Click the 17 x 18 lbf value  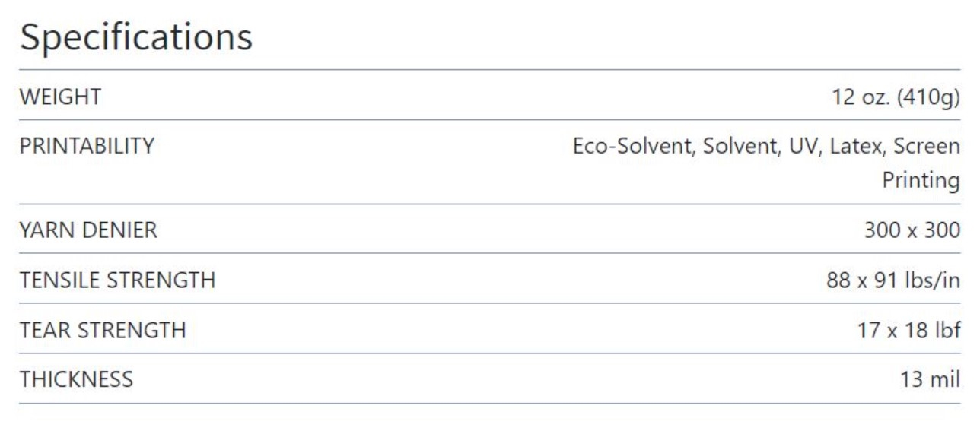tap(908, 330)
